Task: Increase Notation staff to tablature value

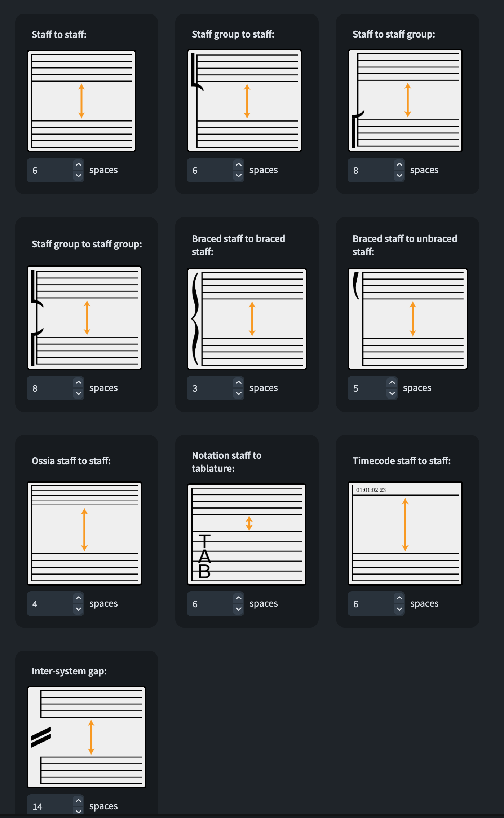Action: [x=238, y=598]
